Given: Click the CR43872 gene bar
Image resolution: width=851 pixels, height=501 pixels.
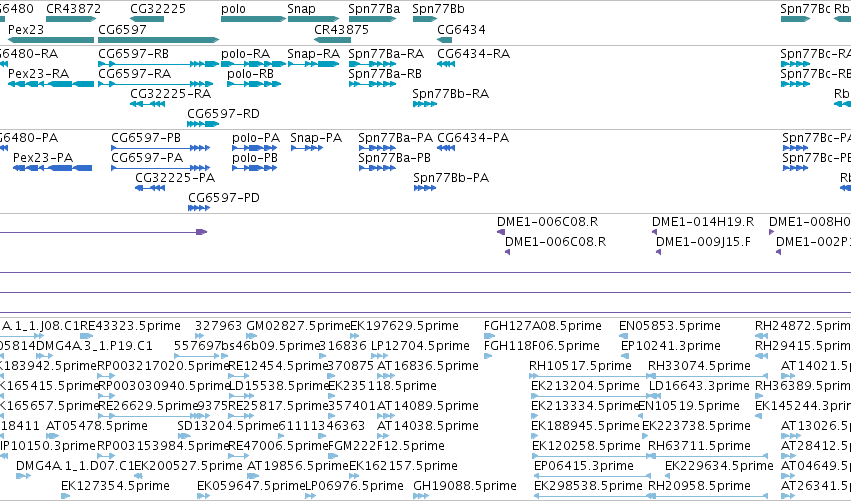Looking at the screenshot, I should click(71, 19).
